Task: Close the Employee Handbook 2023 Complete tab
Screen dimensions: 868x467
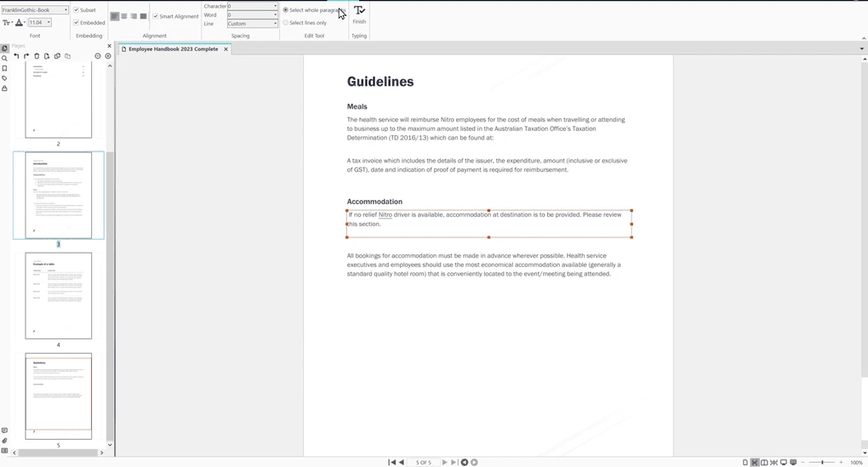Action: (226, 49)
